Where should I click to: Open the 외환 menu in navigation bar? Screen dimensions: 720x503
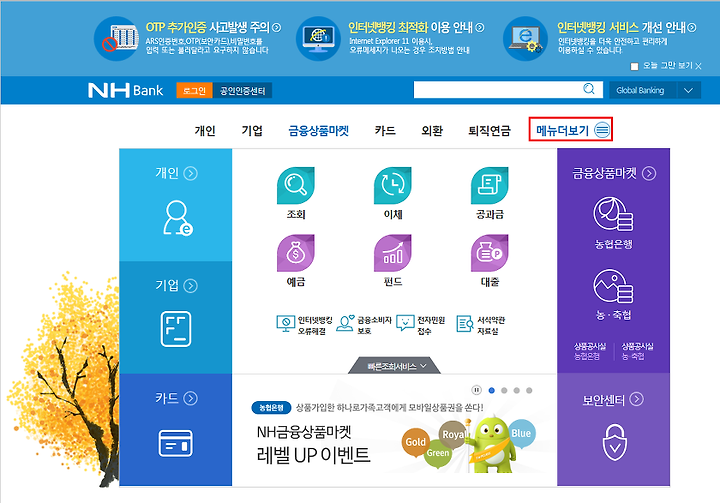(432, 131)
